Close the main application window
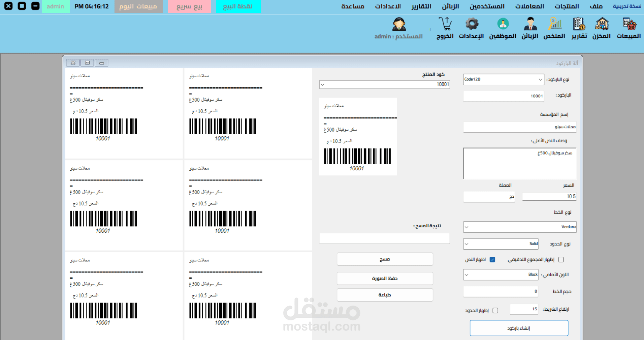This screenshot has height=340, width=644. (x=8, y=6)
